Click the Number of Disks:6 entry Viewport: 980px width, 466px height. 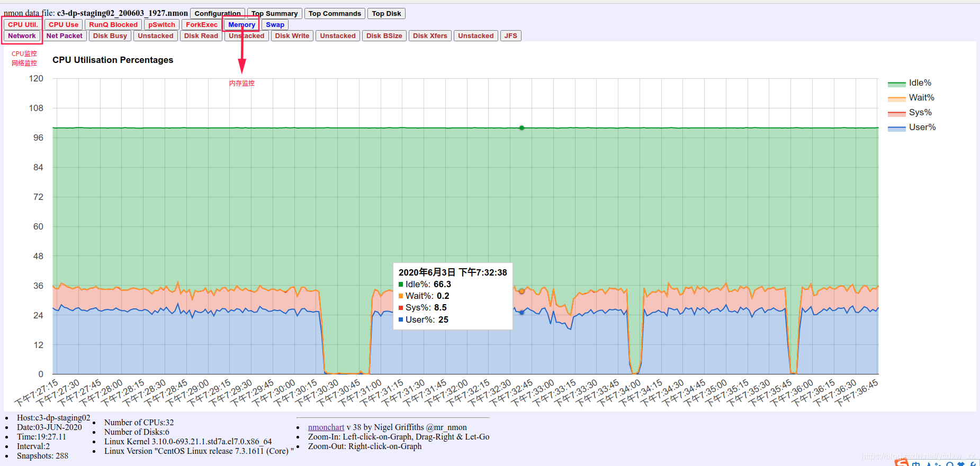pyautogui.click(x=137, y=432)
